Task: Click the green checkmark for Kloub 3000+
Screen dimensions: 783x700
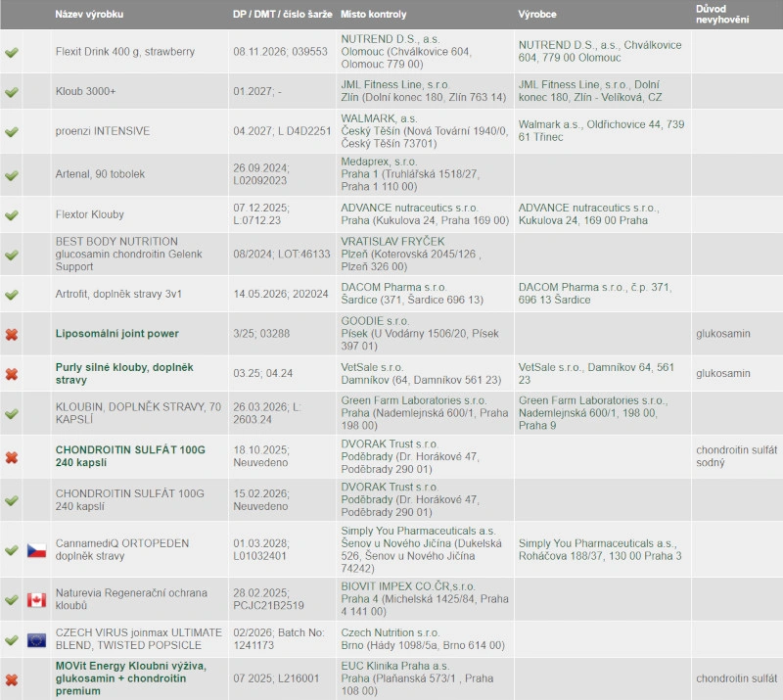Action: pyautogui.click(x=12, y=92)
